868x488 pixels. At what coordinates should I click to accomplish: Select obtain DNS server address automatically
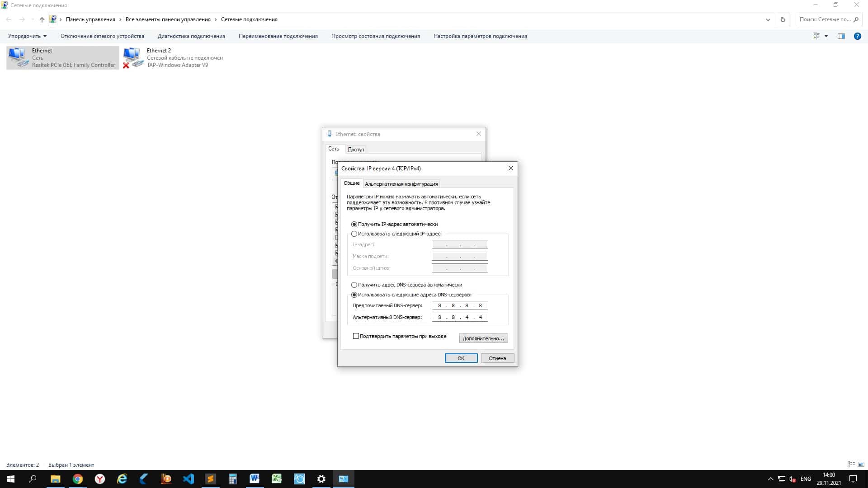354,285
